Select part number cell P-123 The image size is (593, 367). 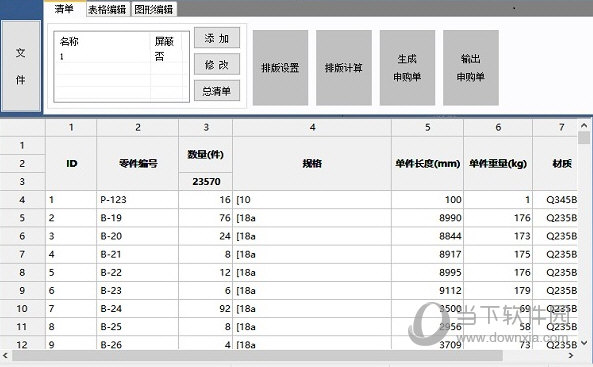pyautogui.click(x=138, y=200)
